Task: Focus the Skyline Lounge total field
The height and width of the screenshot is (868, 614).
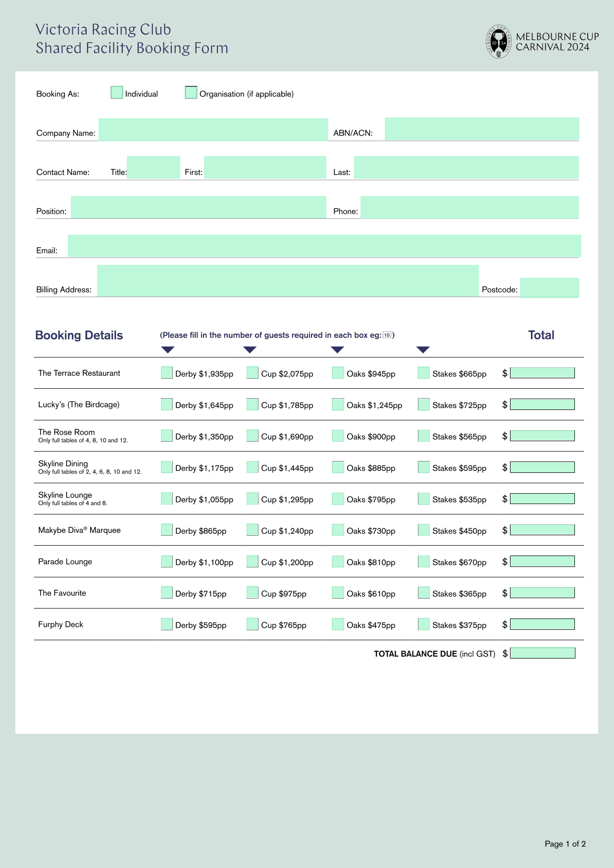Action: click(542, 499)
